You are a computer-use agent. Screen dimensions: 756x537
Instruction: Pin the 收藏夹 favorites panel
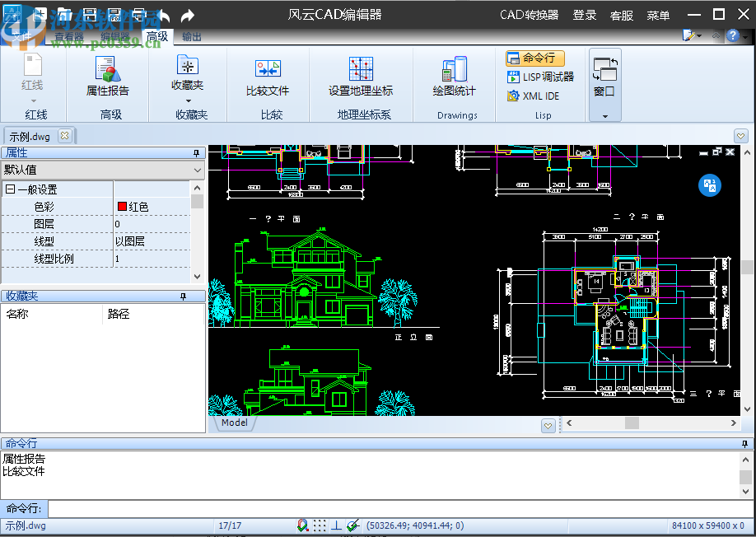click(x=183, y=296)
